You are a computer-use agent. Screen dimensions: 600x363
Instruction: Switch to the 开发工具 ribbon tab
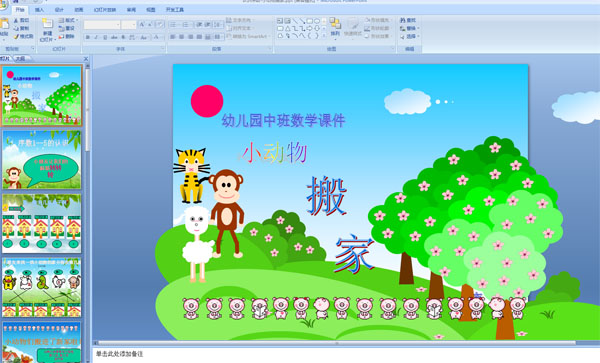(175, 10)
